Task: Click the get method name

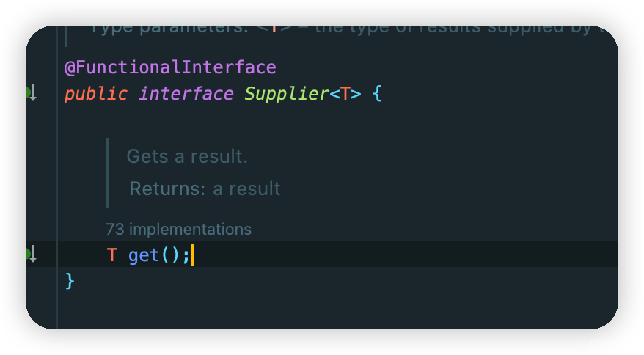Action: point(144,255)
